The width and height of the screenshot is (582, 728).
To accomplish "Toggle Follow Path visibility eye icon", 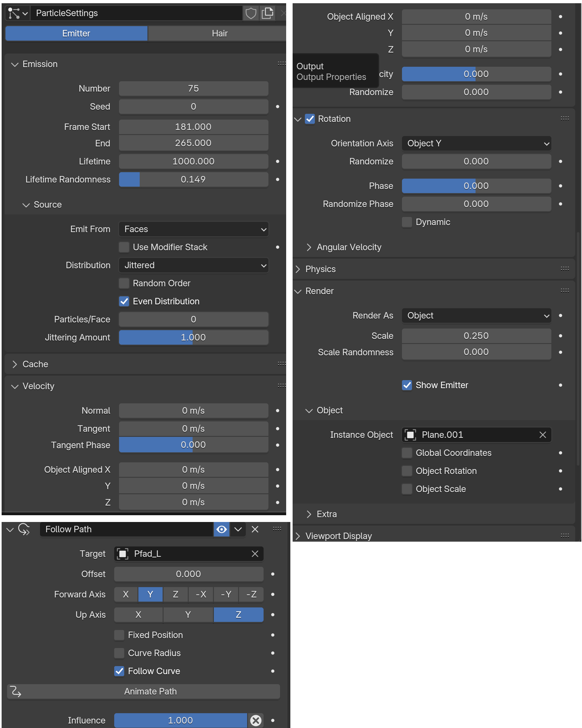I will click(222, 529).
